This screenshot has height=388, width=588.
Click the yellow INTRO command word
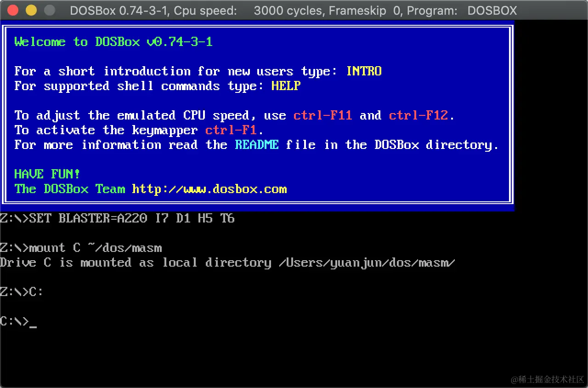click(x=364, y=71)
